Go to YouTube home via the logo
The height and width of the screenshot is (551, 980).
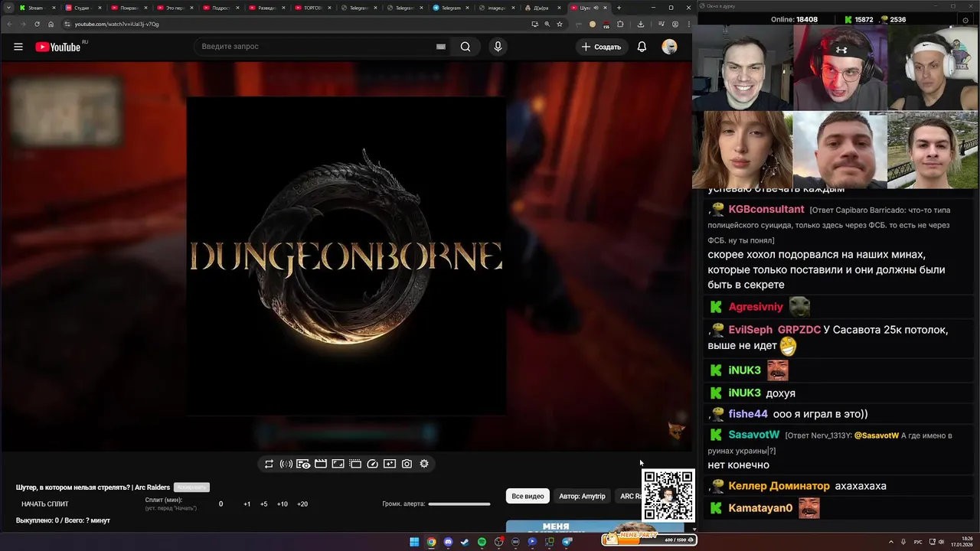tap(58, 47)
